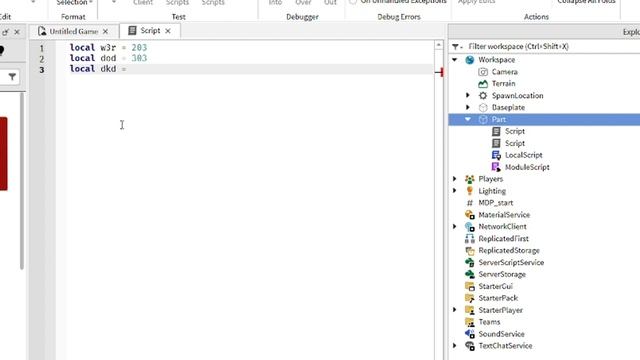Expand the Baseplate node
This screenshot has height=360, width=640.
pos(468,107)
